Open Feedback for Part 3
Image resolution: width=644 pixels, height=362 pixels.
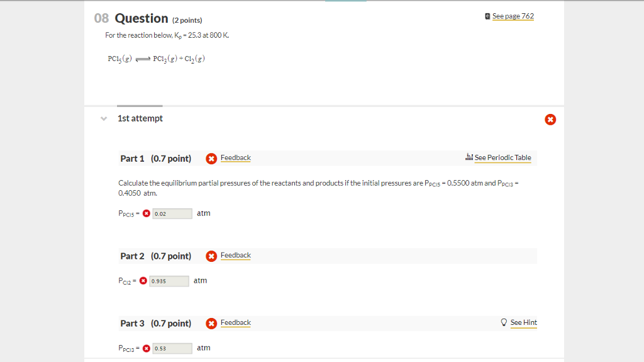(235, 322)
